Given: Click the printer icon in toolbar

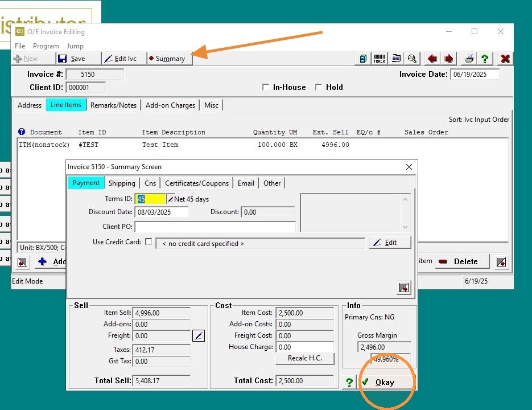Looking at the screenshot, I should tap(469, 59).
